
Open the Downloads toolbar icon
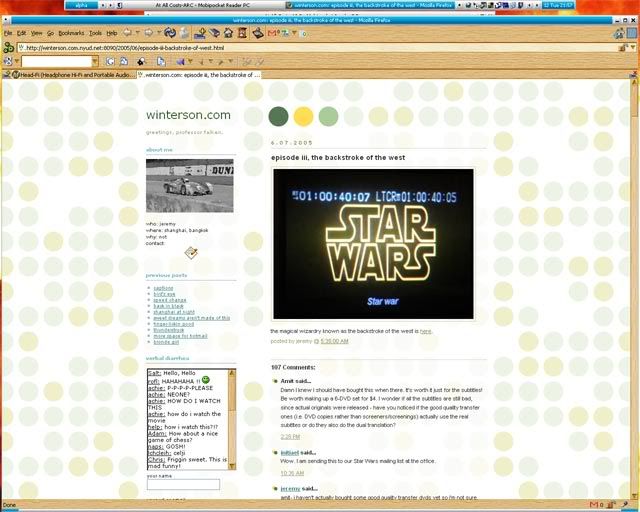pyautogui.click(x=200, y=33)
